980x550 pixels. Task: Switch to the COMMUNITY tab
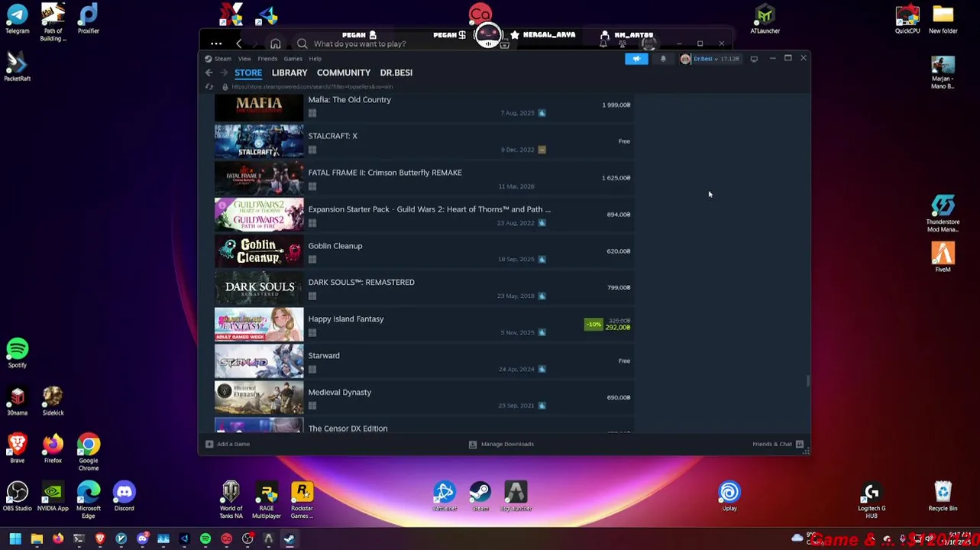point(344,73)
